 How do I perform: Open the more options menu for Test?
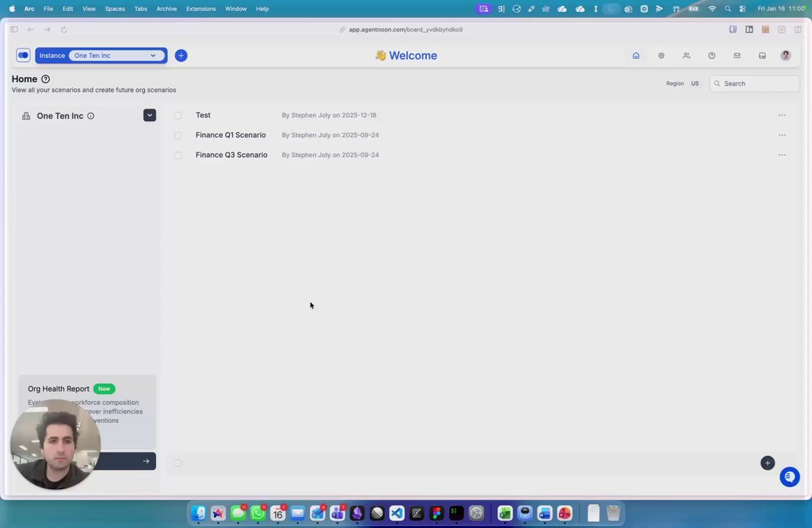click(782, 115)
